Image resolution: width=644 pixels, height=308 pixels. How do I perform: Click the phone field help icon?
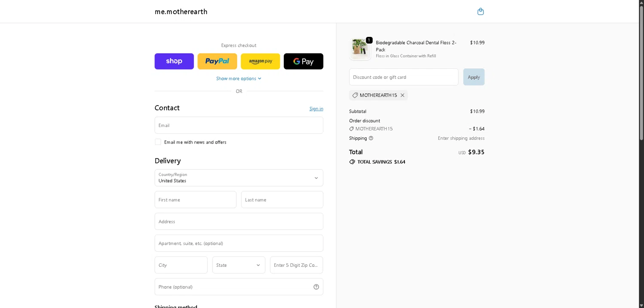[316, 287]
